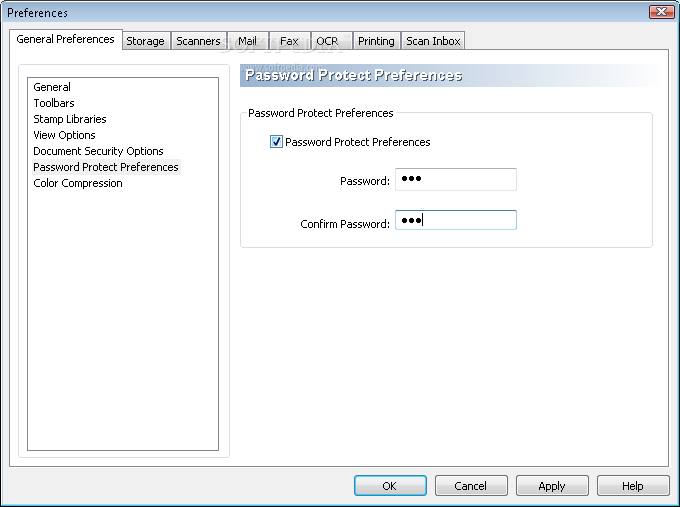Choose Stamp Libraries in the list
The image size is (680, 507).
point(70,119)
